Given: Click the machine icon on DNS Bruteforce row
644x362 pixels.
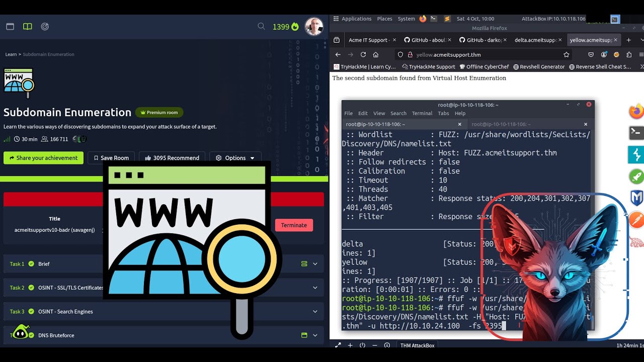Looking at the screenshot, I should (304, 335).
